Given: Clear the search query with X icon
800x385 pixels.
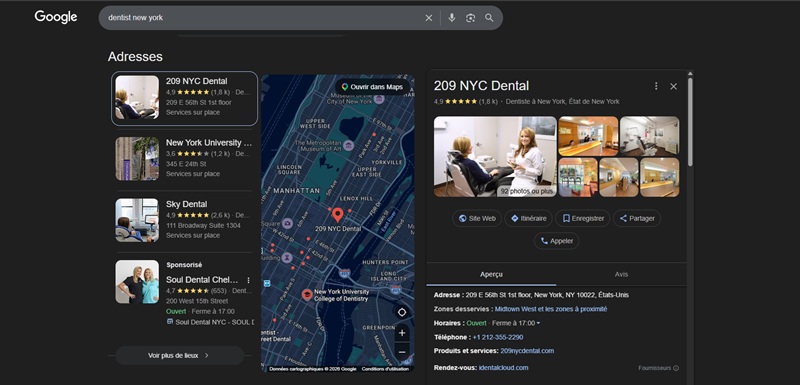Looking at the screenshot, I should [429, 18].
